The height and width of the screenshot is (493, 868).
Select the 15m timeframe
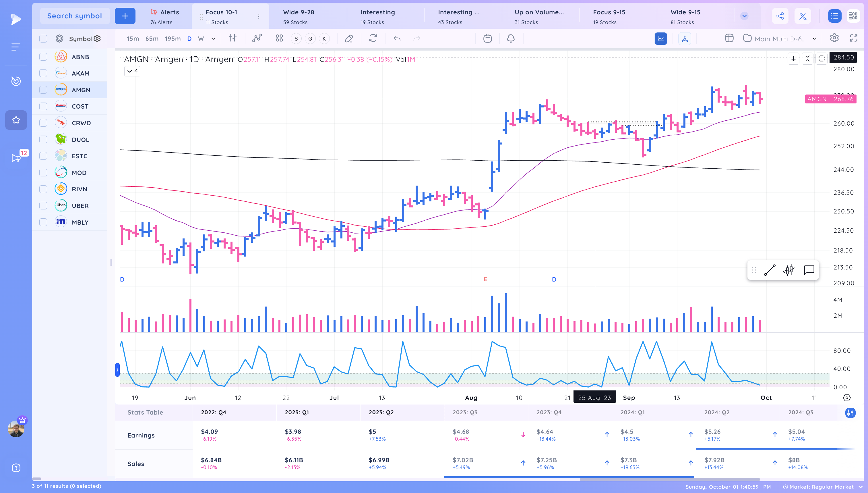[133, 38]
